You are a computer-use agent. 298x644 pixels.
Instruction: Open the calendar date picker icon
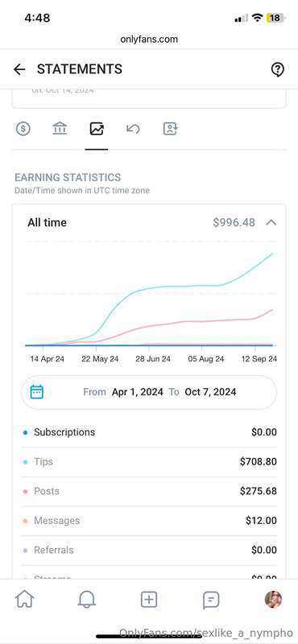tap(37, 392)
